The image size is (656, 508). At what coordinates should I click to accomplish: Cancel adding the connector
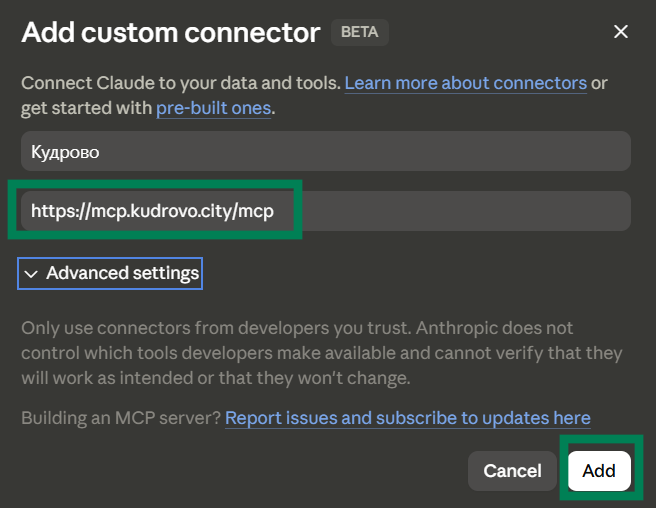512,471
